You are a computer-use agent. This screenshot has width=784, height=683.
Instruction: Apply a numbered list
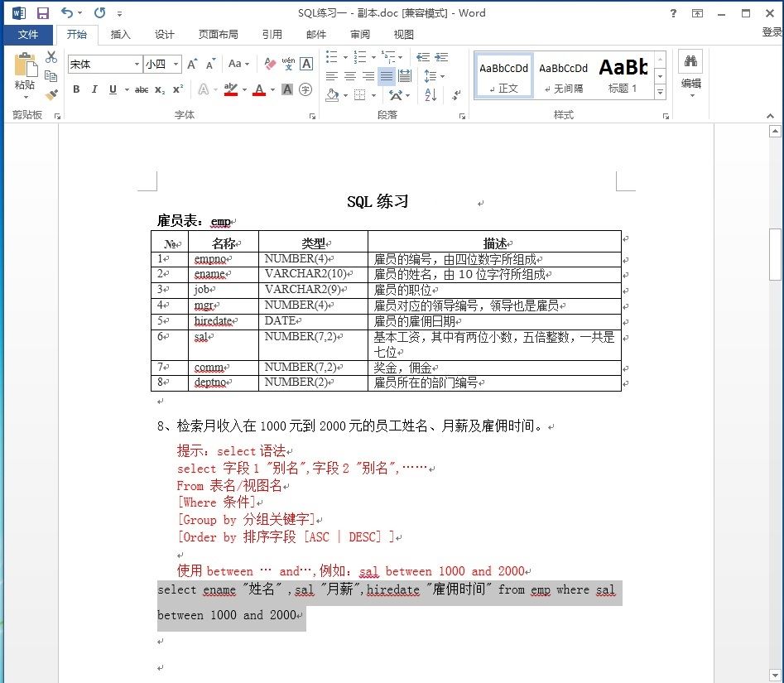click(360, 56)
